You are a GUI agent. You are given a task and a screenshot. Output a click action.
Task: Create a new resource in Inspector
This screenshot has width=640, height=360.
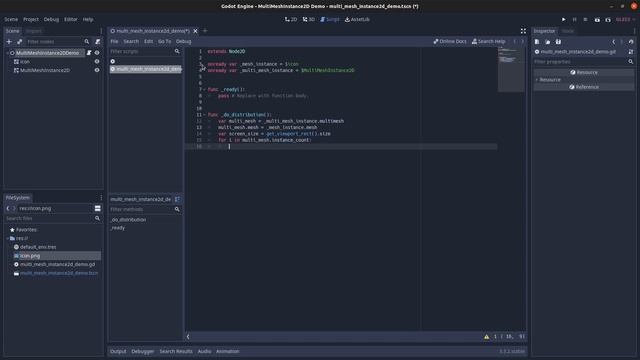click(537, 42)
